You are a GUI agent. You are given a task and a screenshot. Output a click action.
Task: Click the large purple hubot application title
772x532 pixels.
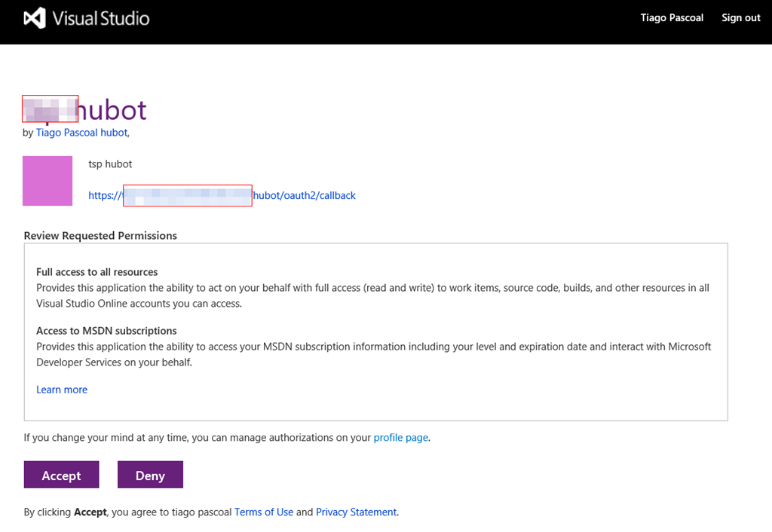point(84,110)
